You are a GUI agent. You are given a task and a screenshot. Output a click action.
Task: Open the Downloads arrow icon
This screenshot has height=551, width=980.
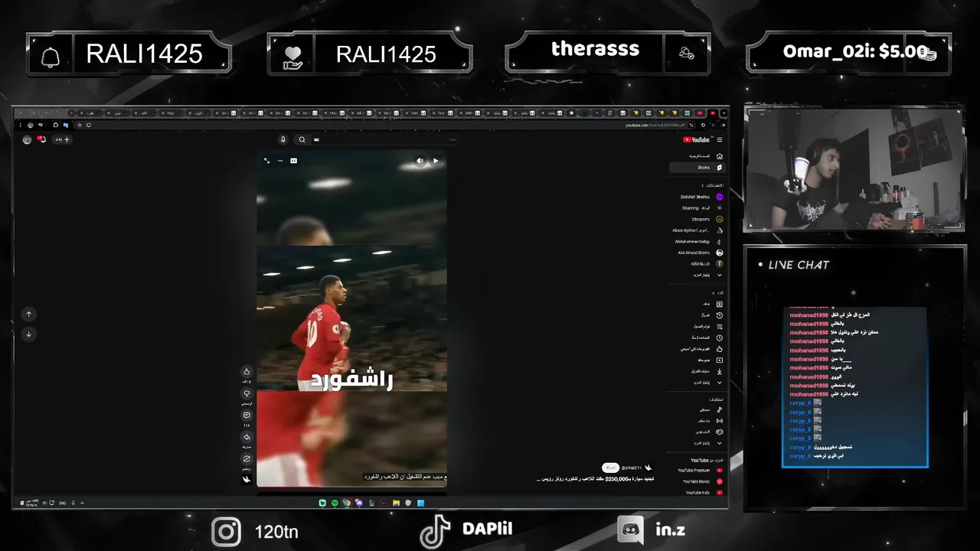[x=720, y=371]
